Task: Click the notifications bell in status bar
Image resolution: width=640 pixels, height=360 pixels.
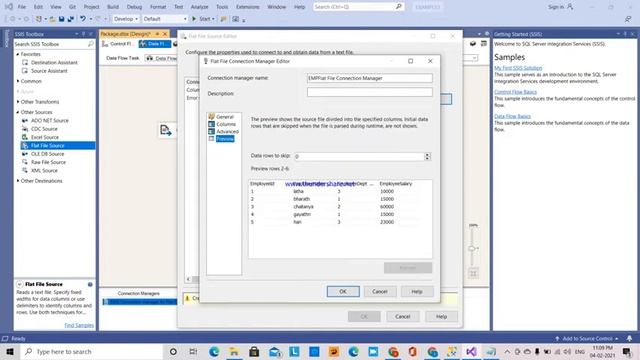Action: point(629,338)
